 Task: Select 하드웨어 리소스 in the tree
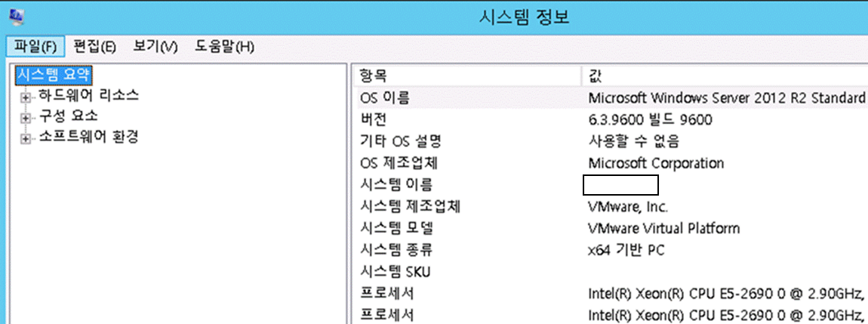(88, 95)
